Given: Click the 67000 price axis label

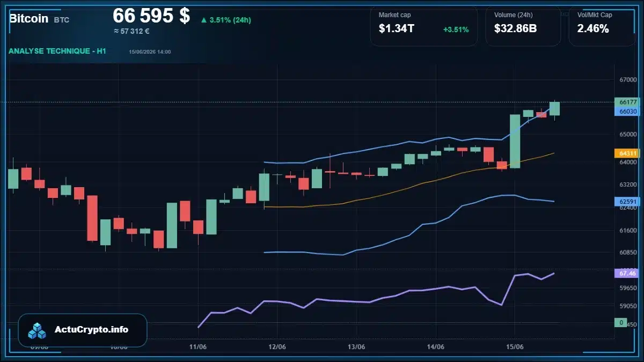Looking at the screenshot, I should coord(628,80).
